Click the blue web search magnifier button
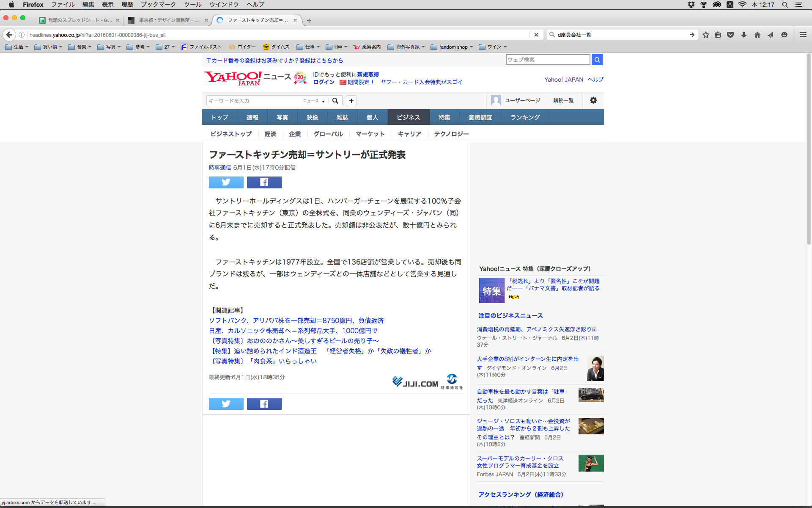The image size is (812, 508). point(597,60)
